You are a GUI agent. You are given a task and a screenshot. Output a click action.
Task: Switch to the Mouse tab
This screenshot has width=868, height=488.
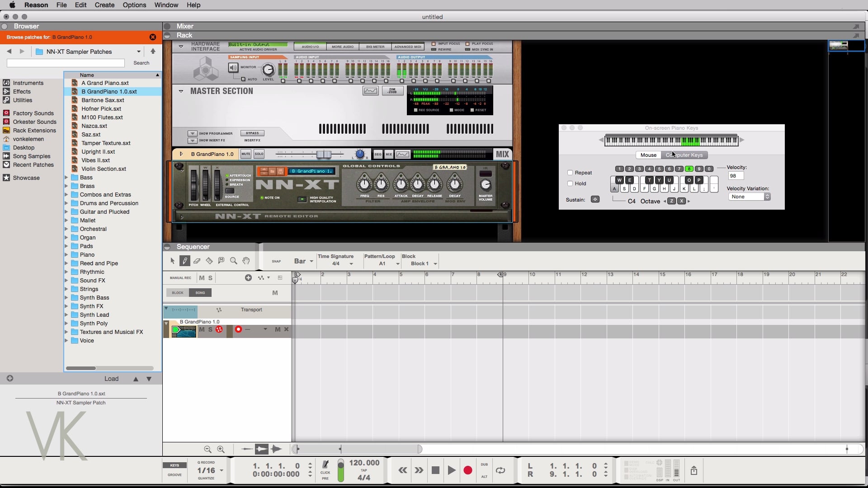pos(648,155)
